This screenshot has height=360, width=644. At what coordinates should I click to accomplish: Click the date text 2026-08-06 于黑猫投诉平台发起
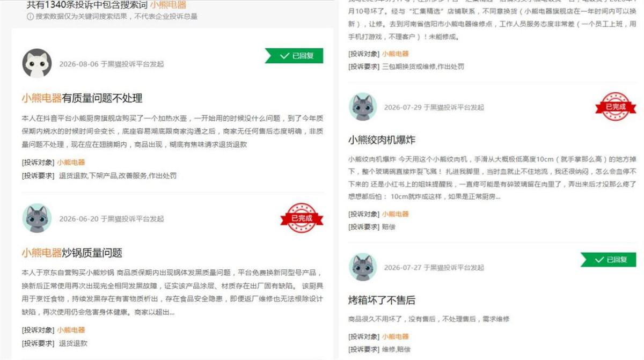click(112, 64)
